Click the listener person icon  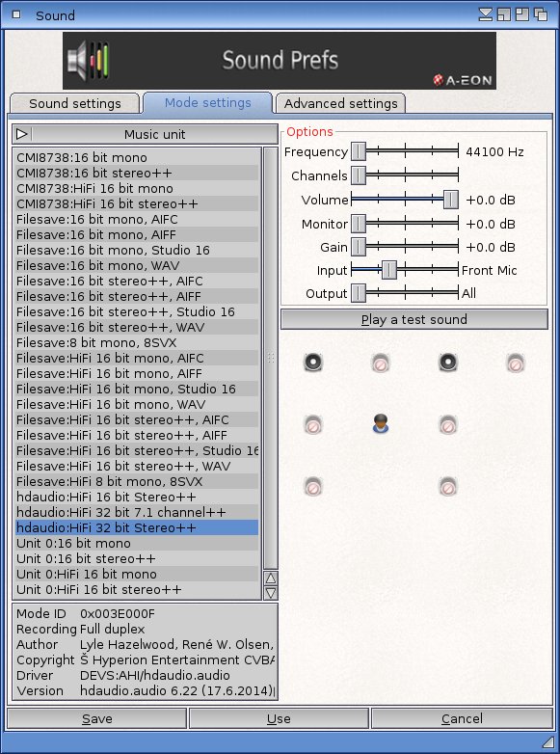380,423
